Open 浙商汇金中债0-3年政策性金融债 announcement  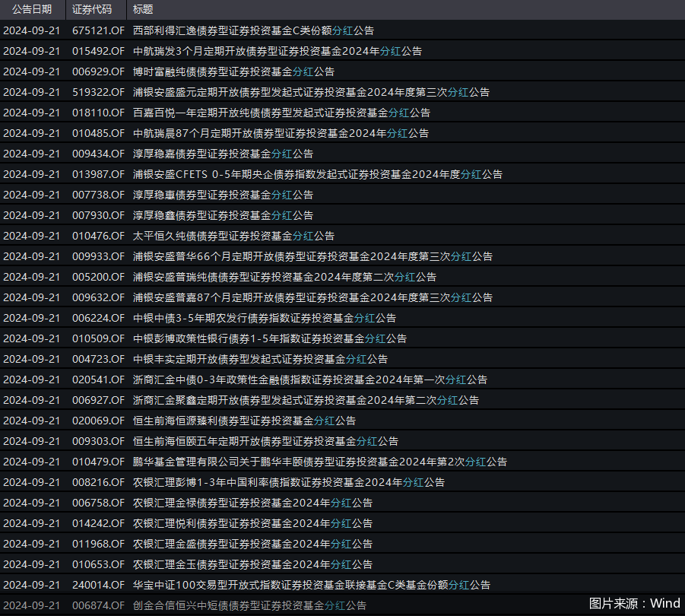pyautogui.click(x=310, y=379)
